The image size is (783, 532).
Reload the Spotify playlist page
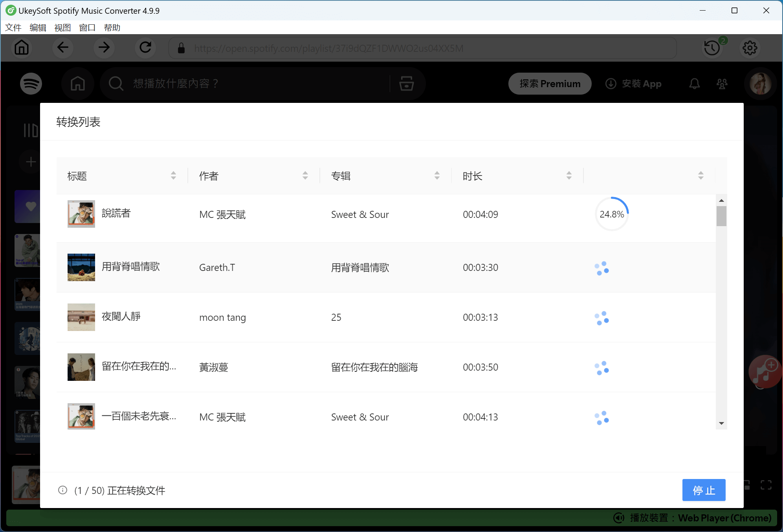coord(145,48)
